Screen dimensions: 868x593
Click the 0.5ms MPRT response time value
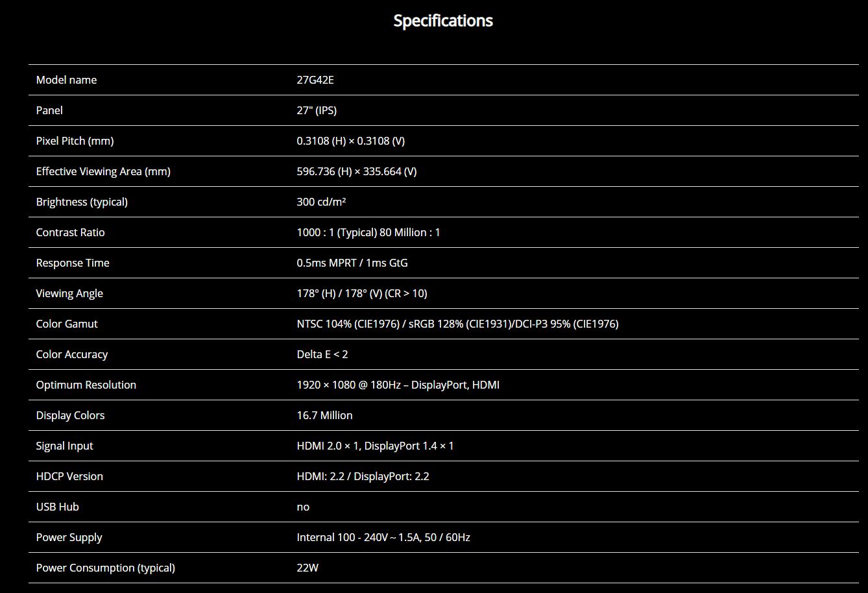pyautogui.click(x=352, y=263)
